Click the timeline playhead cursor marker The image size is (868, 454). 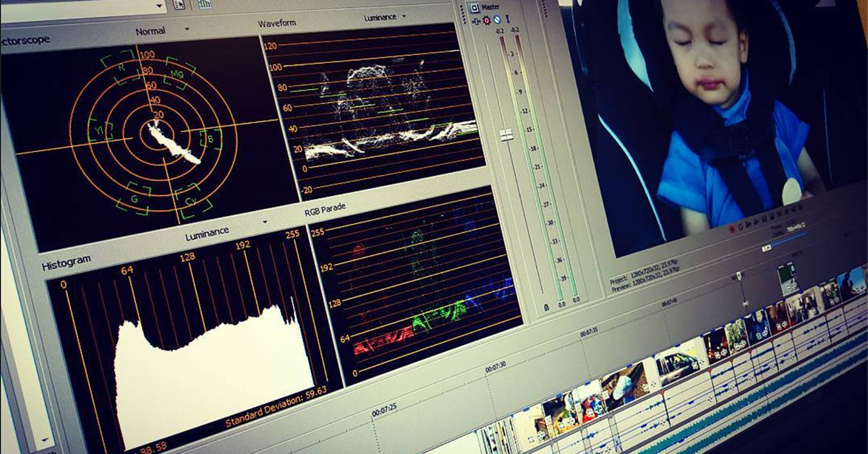738,275
